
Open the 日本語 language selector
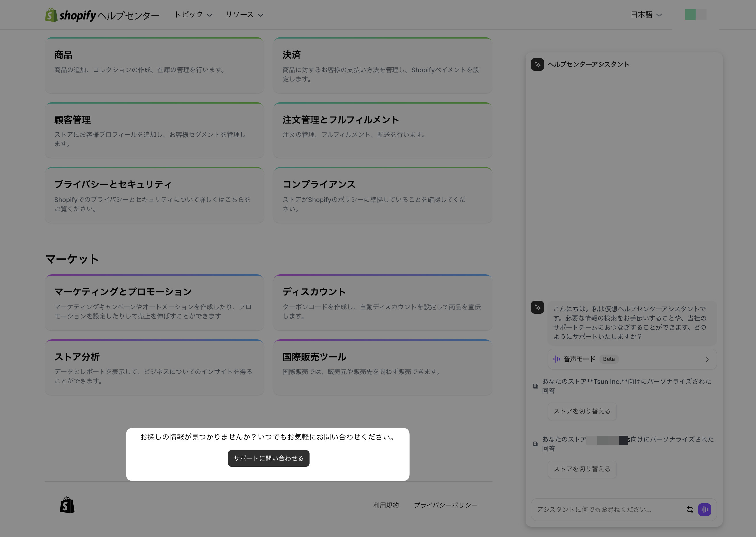646,15
